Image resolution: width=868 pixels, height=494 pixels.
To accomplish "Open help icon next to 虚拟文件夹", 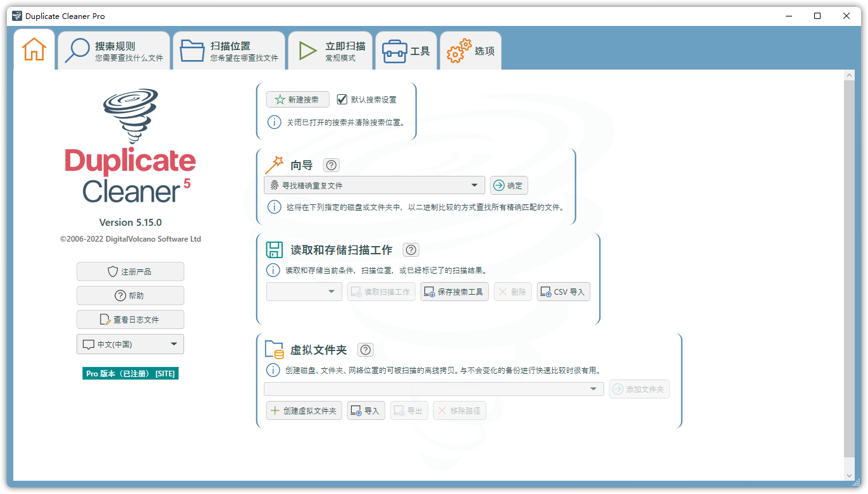I will (x=366, y=350).
